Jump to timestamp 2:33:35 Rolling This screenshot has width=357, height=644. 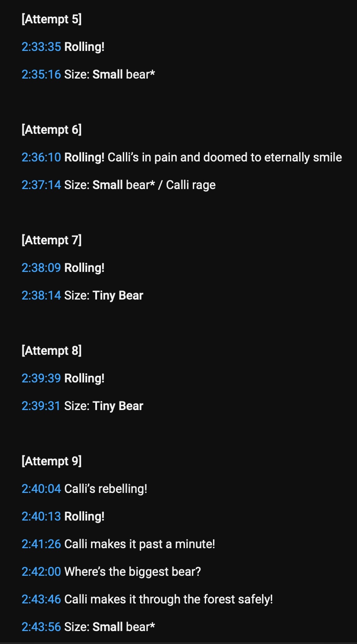(41, 47)
